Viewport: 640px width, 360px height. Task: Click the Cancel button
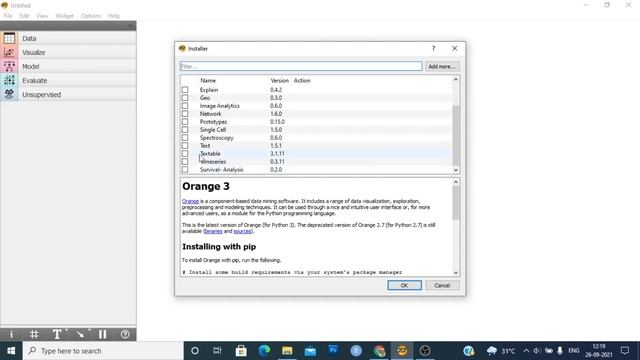coord(442,285)
